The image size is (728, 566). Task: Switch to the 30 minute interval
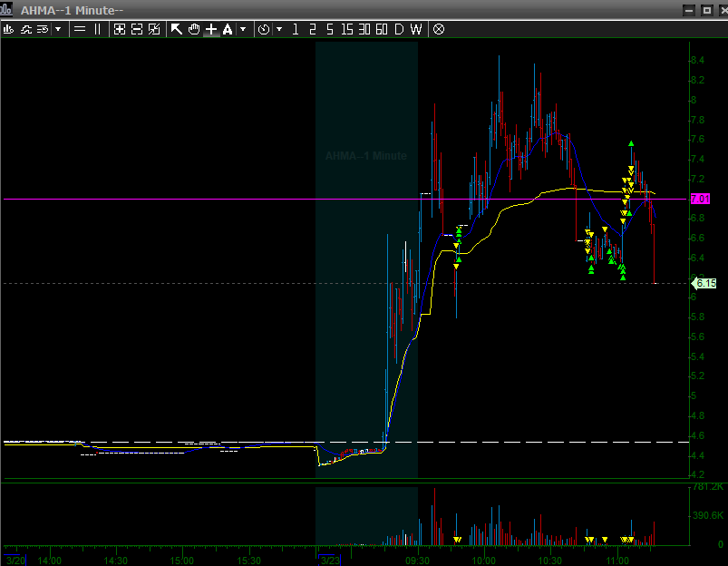pyautogui.click(x=364, y=29)
